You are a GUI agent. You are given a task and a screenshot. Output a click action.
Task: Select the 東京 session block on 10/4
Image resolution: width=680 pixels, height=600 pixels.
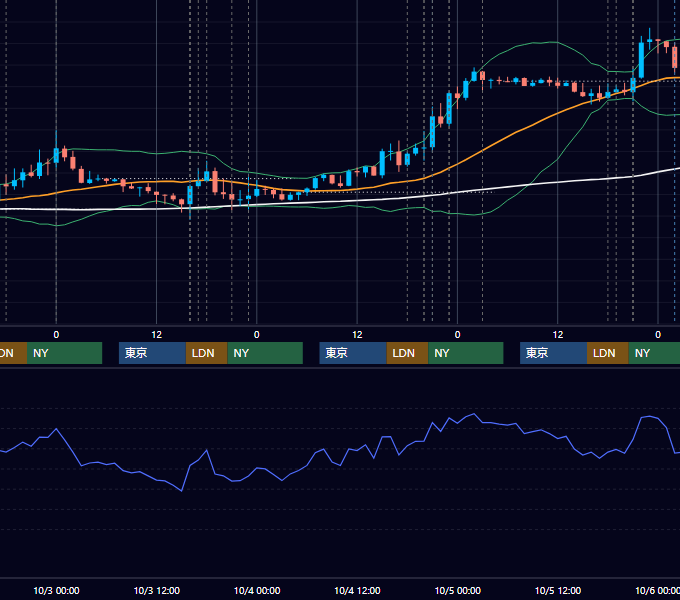point(353,353)
